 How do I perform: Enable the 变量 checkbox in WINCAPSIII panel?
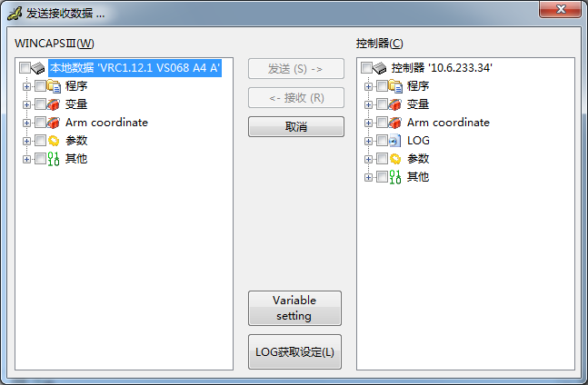(x=41, y=104)
